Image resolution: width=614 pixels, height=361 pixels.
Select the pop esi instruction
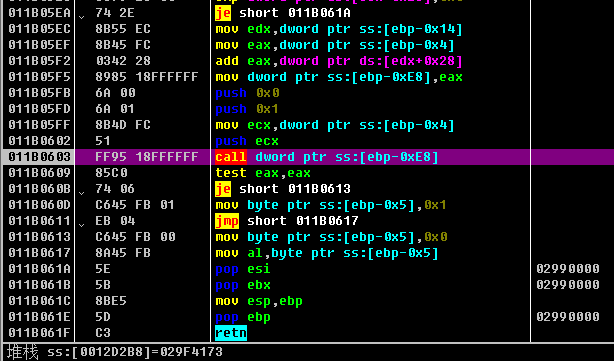point(243,269)
